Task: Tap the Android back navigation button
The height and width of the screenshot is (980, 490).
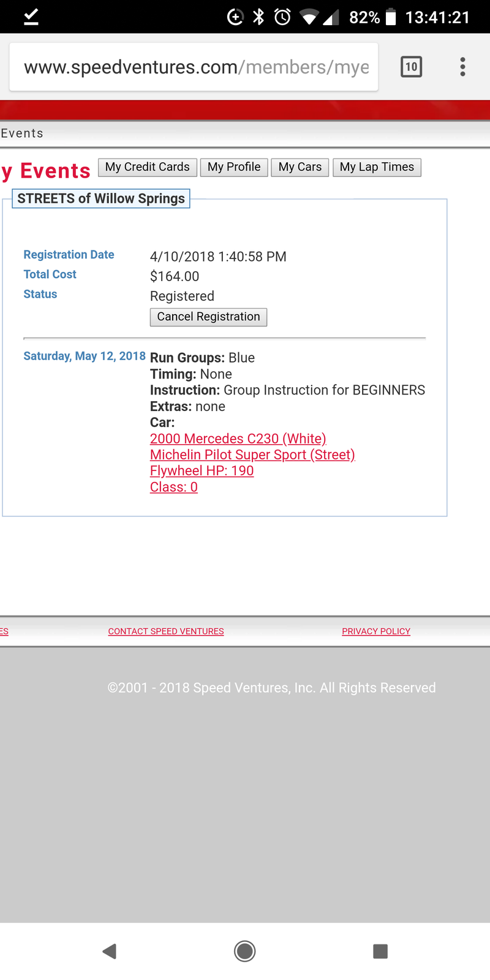Action: (110, 951)
